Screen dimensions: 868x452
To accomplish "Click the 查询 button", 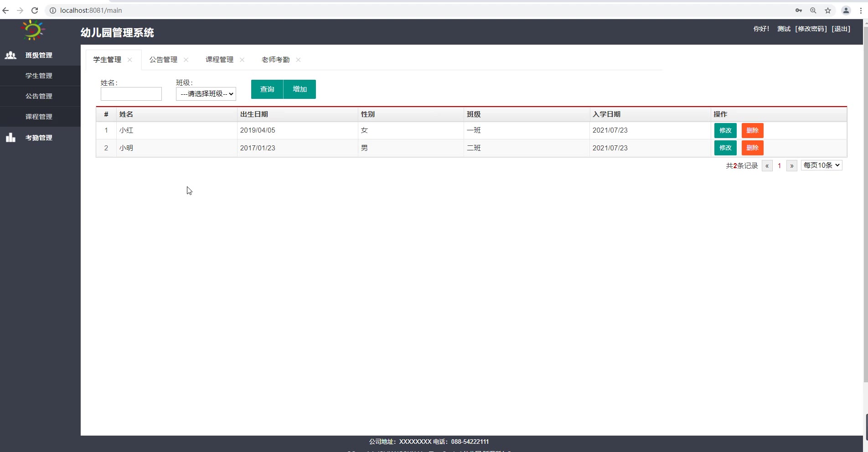I will coord(267,89).
